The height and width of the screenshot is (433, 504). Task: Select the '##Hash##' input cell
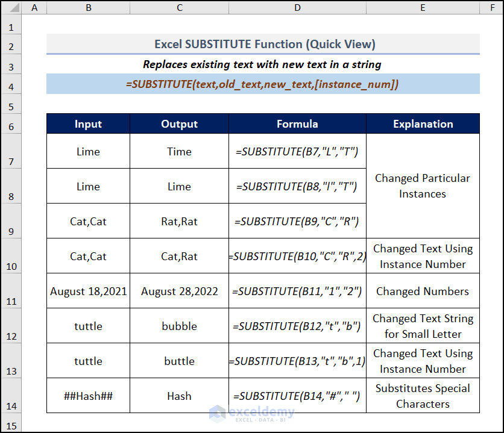coord(88,396)
